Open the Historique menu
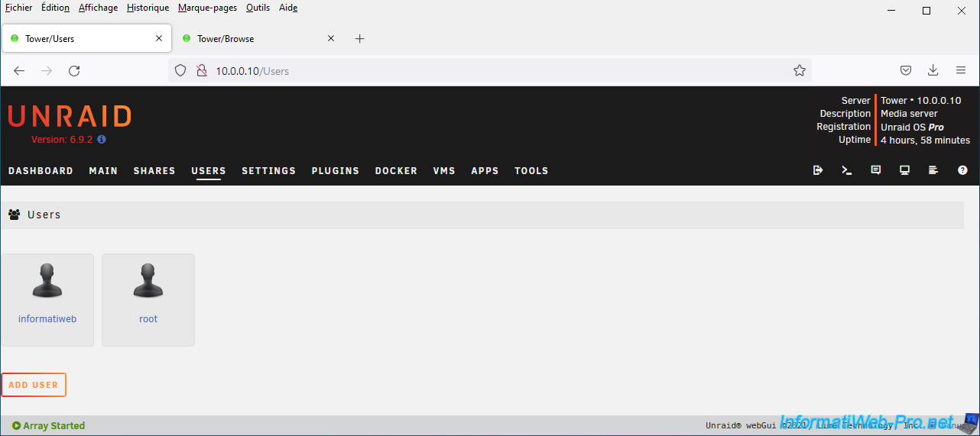Viewport: 980px width, 436px height. click(148, 8)
